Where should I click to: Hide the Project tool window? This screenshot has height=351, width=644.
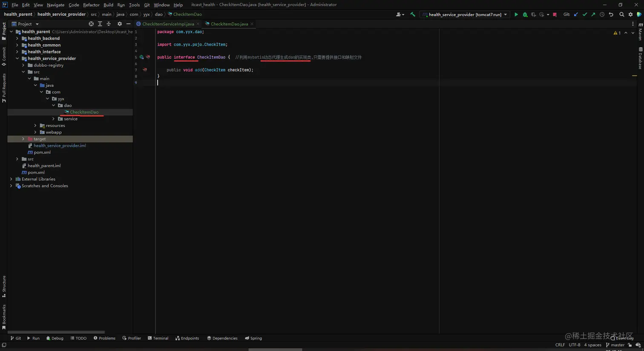pos(128,24)
